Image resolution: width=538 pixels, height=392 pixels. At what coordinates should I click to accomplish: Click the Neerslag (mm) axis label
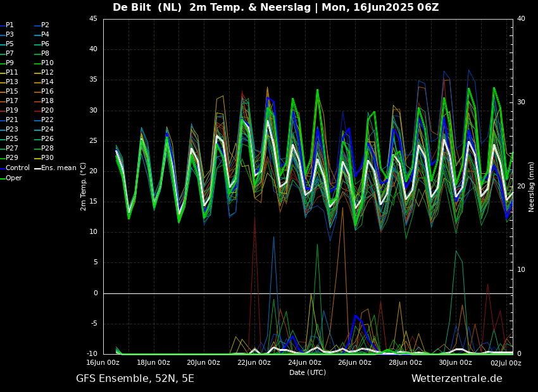click(532, 187)
